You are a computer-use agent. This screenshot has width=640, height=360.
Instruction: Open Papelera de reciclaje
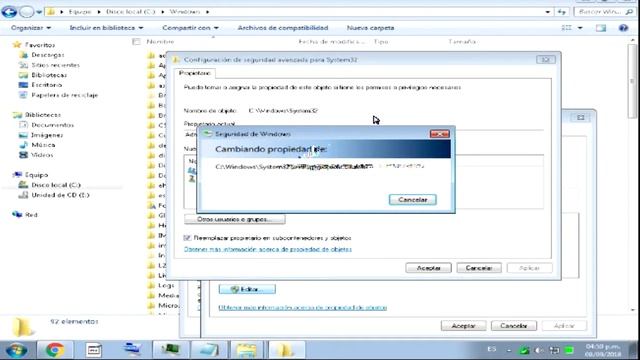click(64, 95)
